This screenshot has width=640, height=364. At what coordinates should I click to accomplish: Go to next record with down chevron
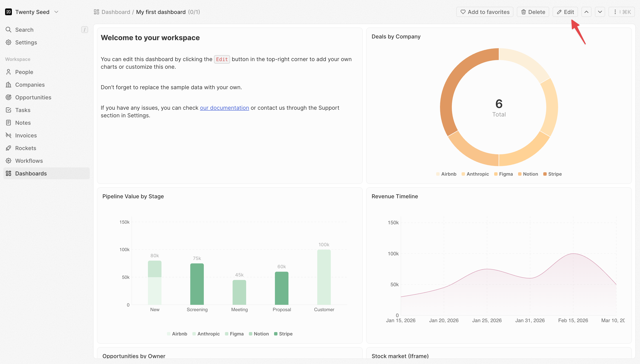600,12
